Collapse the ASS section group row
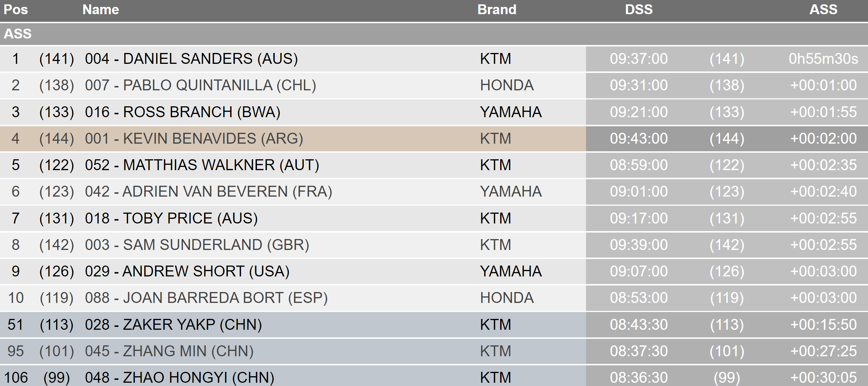 (x=18, y=34)
